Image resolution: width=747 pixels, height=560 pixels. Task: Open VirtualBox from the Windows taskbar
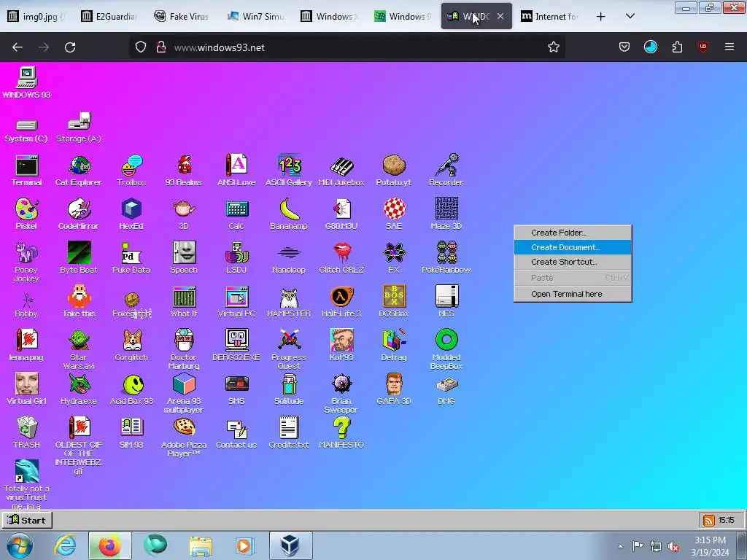290,545
